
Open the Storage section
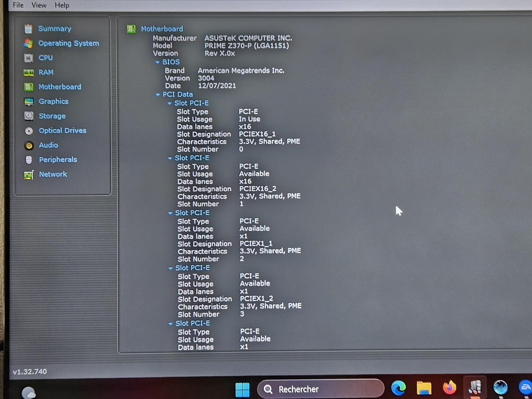[x=52, y=116]
